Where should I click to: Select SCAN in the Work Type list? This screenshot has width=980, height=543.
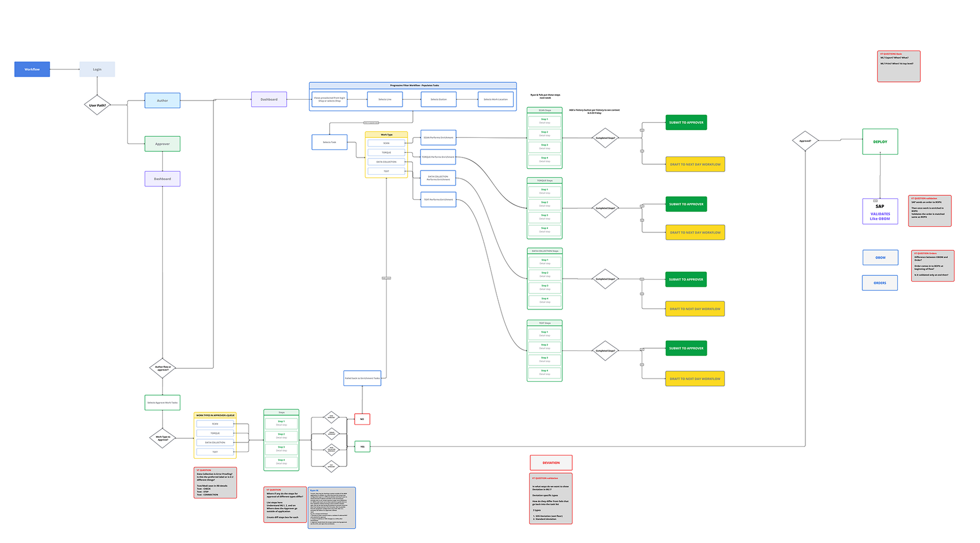tap(386, 143)
